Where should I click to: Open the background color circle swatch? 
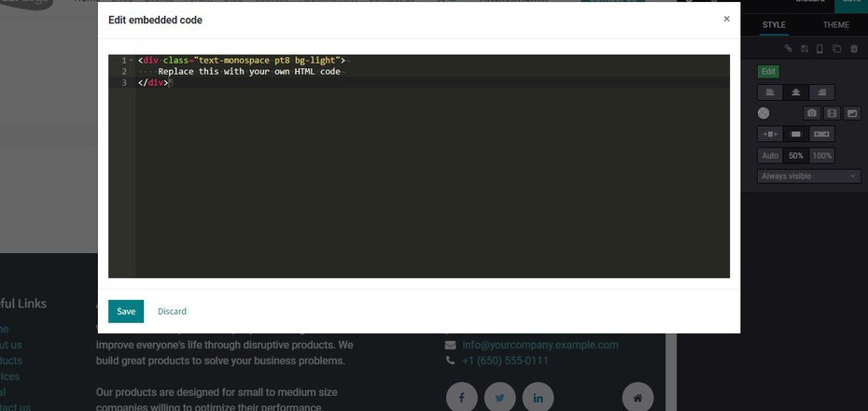click(x=763, y=113)
